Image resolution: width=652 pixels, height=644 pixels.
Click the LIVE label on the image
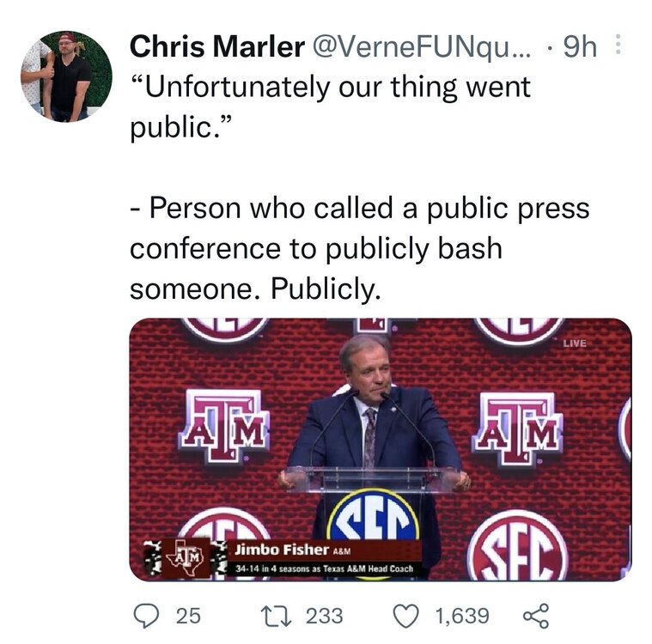pos(574,343)
